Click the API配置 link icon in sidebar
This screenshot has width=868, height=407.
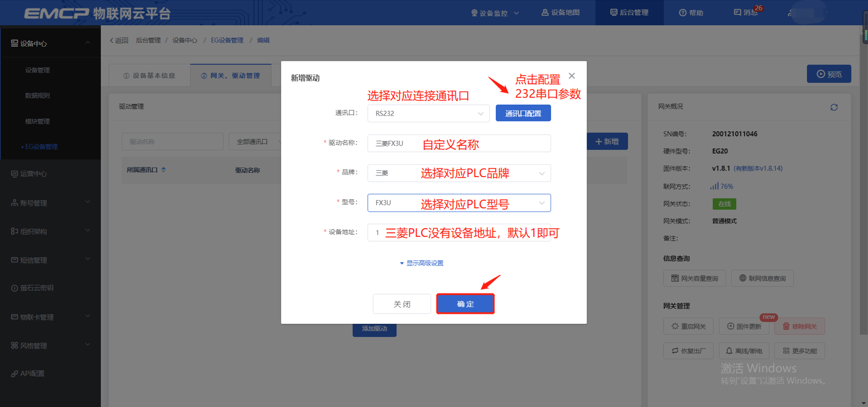pos(15,374)
